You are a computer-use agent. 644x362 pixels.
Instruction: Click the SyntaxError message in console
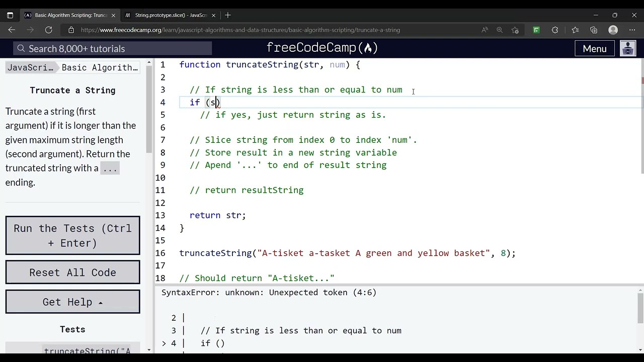(269, 293)
